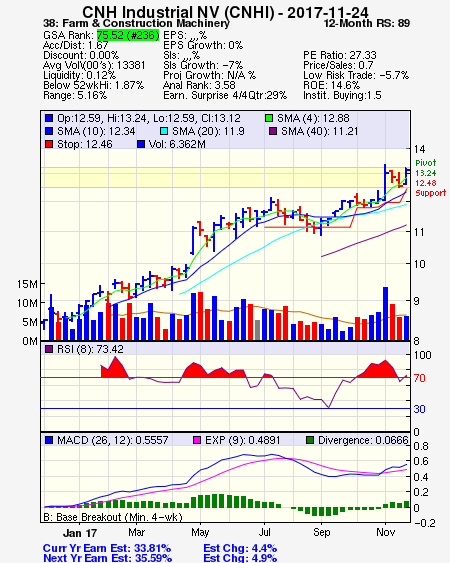Screen dimensions: 450x563
Task: Click the Sls Growth: -7% entry
Action: pyautogui.click(x=203, y=65)
